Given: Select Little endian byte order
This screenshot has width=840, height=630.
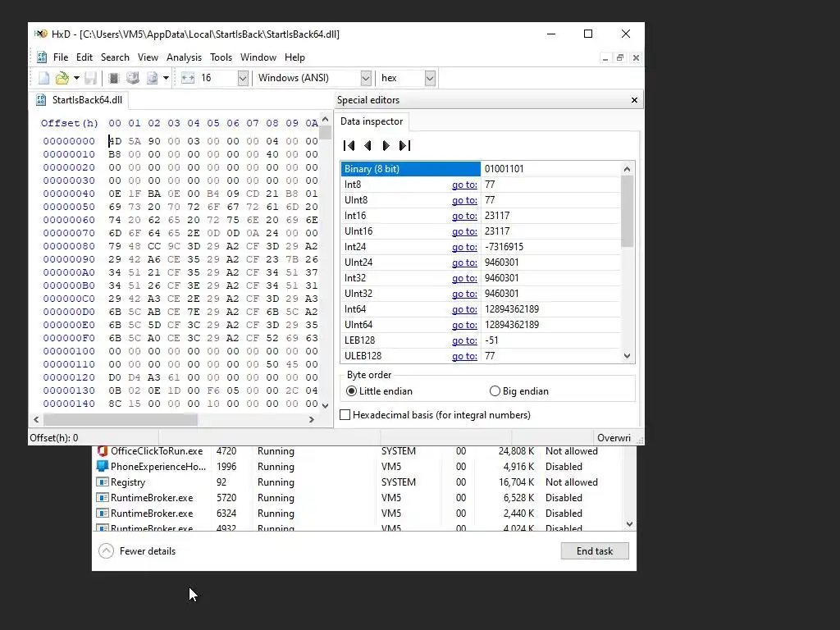Looking at the screenshot, I should 351,391.
